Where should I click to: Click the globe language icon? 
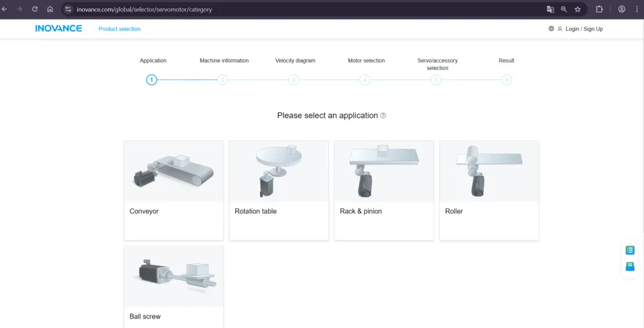(x=552, y=28)
